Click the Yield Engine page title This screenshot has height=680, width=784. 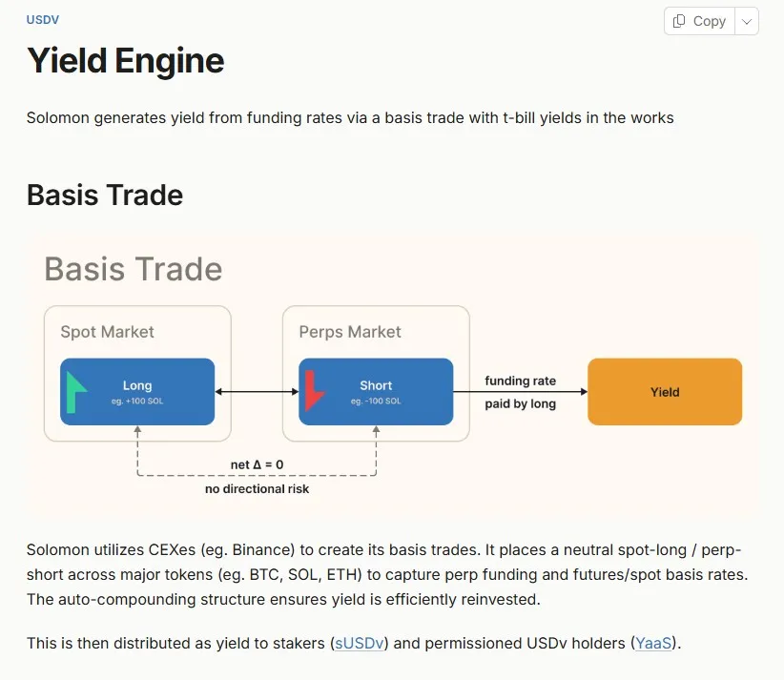click(x=125, y=61)
